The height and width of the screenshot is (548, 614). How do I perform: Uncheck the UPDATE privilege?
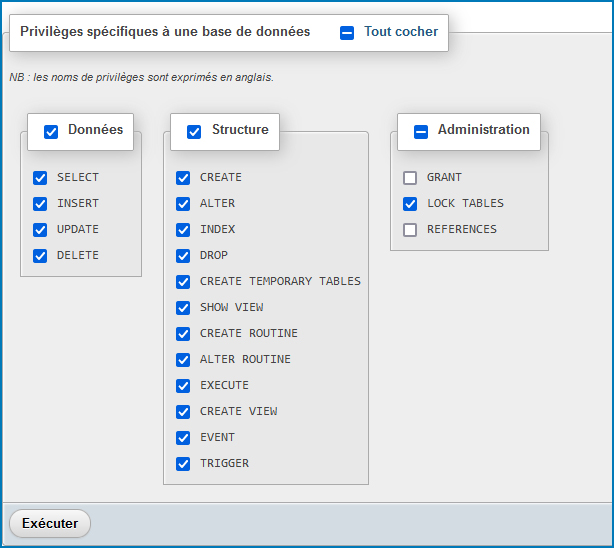tap(40, 230)
